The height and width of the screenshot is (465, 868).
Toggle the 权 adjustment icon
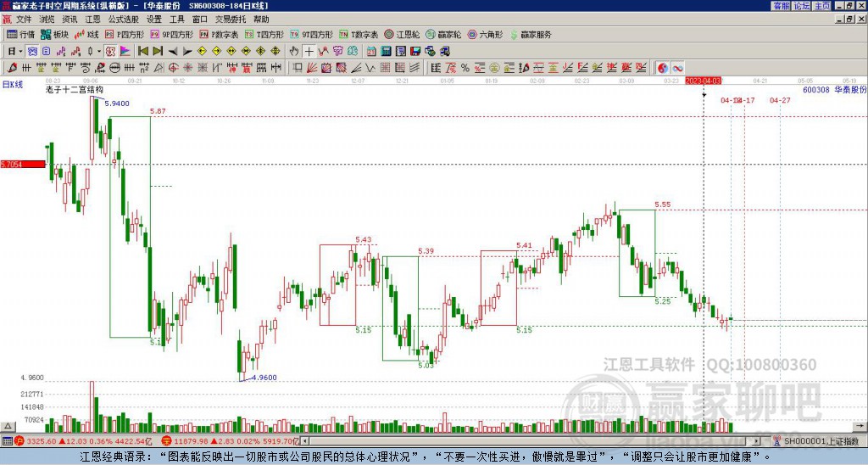coord(110,52)
